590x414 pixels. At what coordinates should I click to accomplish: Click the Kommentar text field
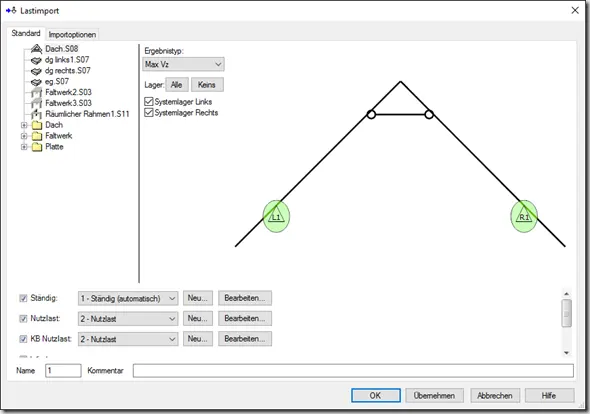(353, 371)
